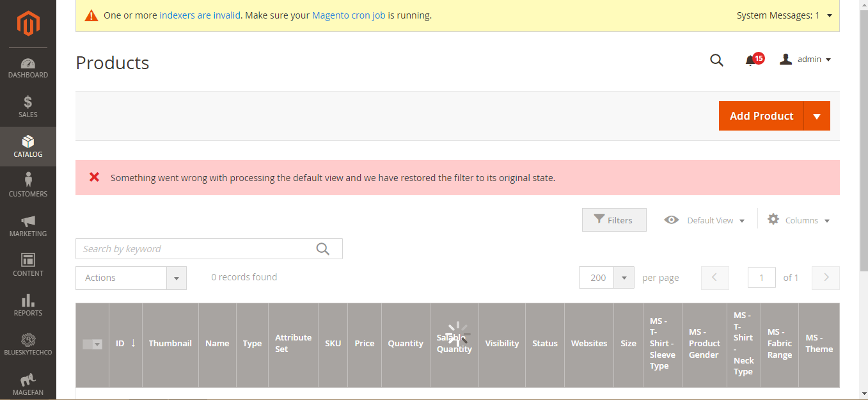
Task: Toggle the Filters panel
Action: click(613, 220)
